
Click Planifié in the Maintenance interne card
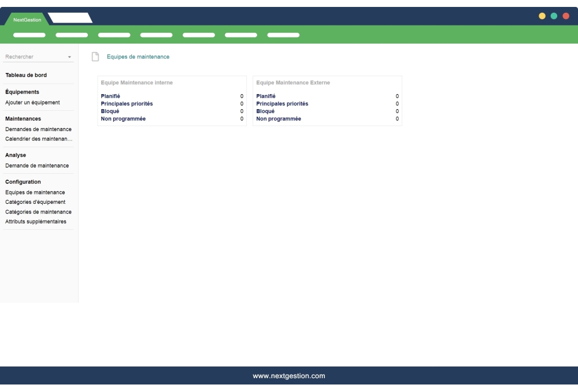[x=110, y=96]
